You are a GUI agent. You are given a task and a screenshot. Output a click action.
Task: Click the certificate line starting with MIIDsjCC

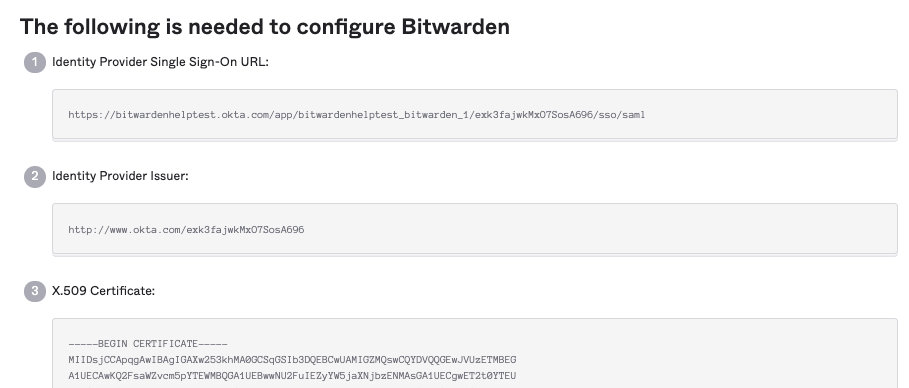[x=292, y=360]
